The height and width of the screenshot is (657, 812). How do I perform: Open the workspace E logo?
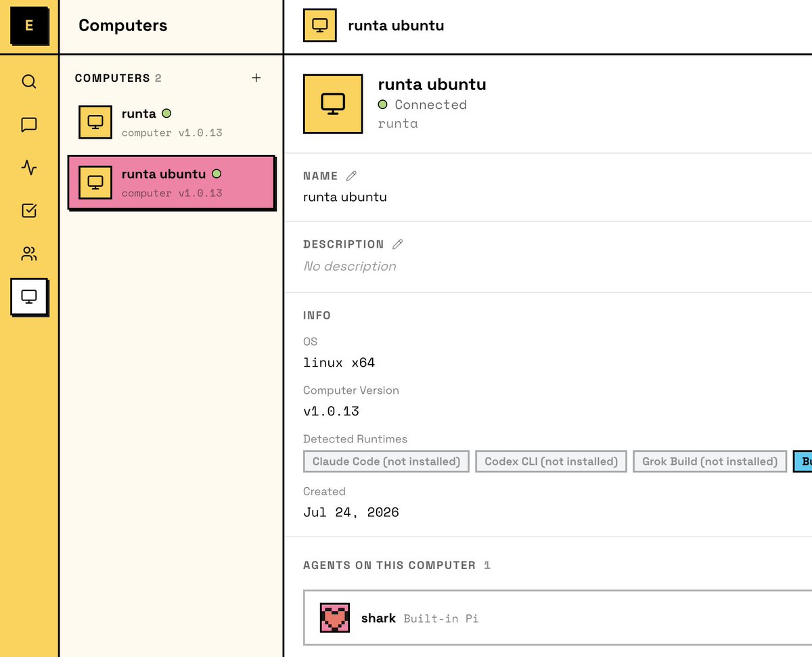click(29, 26)
